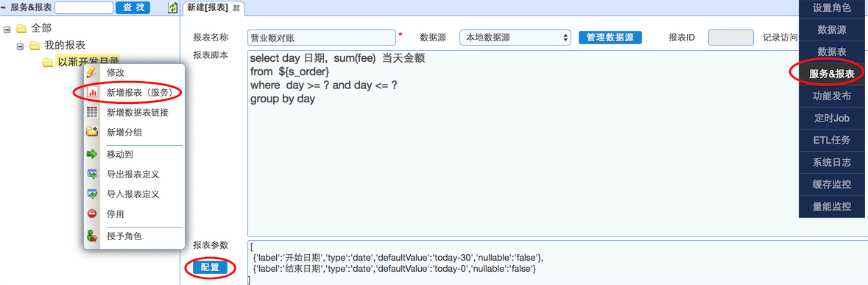Select the 全部 tree item

(41, 28)
